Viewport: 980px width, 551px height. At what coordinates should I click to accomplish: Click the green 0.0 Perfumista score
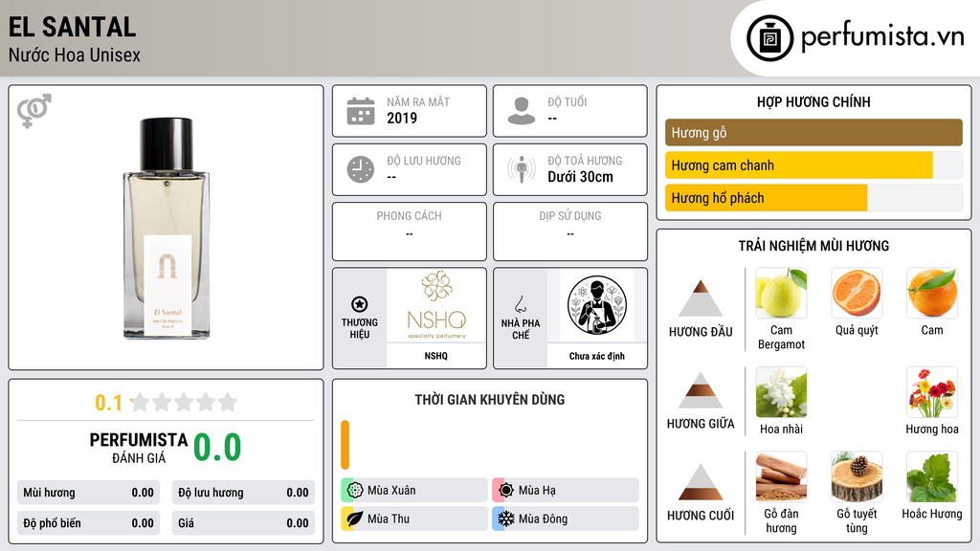(x=217, y=448)
